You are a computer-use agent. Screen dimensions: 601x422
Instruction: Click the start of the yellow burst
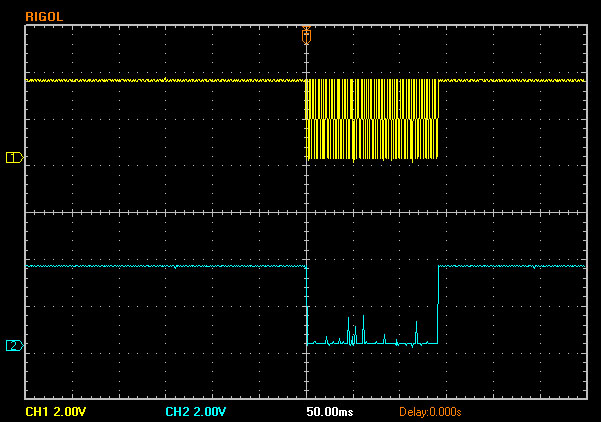[307, 119]
